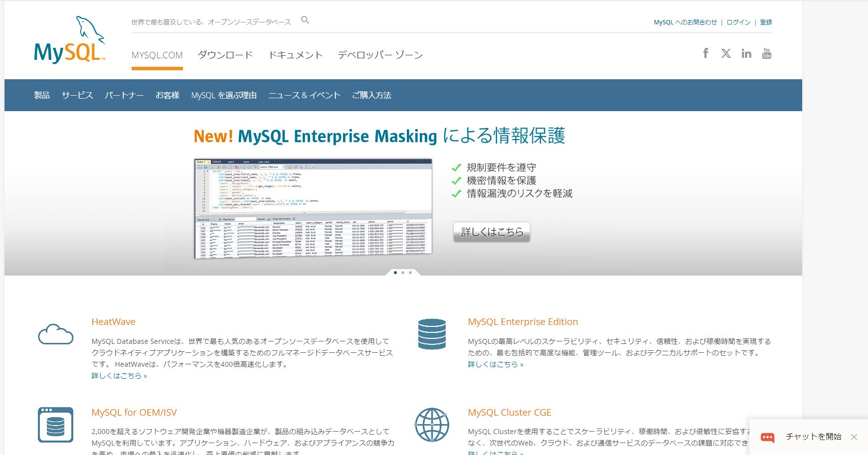Close the chat widget popup
The height and width of the screenshot is (455, 868).
[x=854, y=437]
